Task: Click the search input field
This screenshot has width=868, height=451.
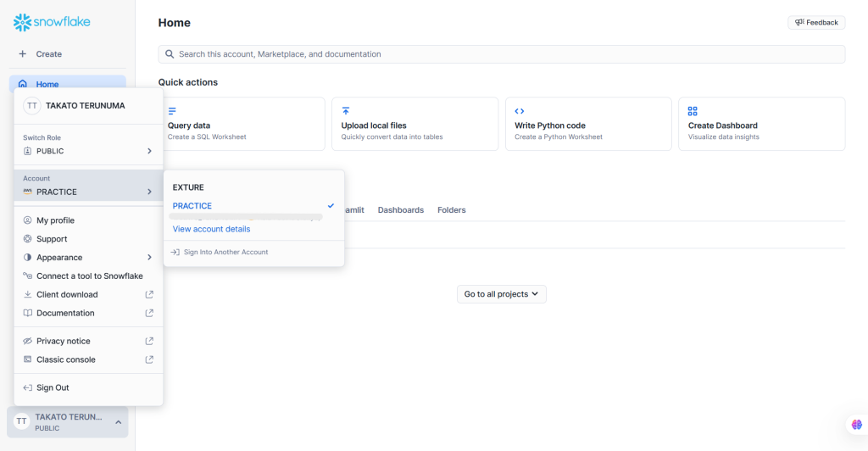Action: 502,54
